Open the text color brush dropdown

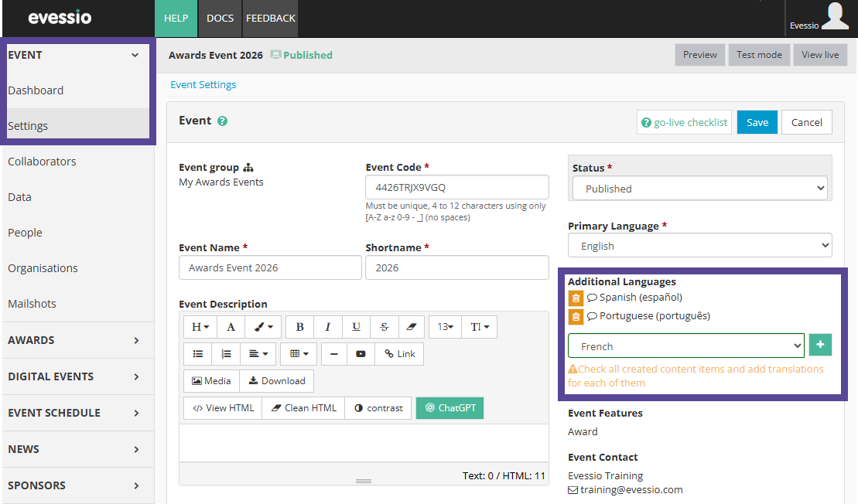pos(263,327)
